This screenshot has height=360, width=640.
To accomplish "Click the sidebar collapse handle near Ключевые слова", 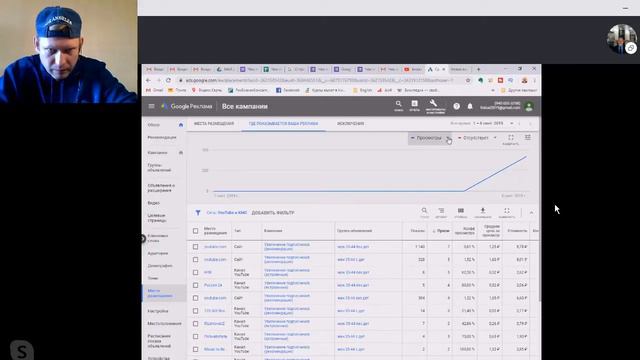I will point(143,239).
